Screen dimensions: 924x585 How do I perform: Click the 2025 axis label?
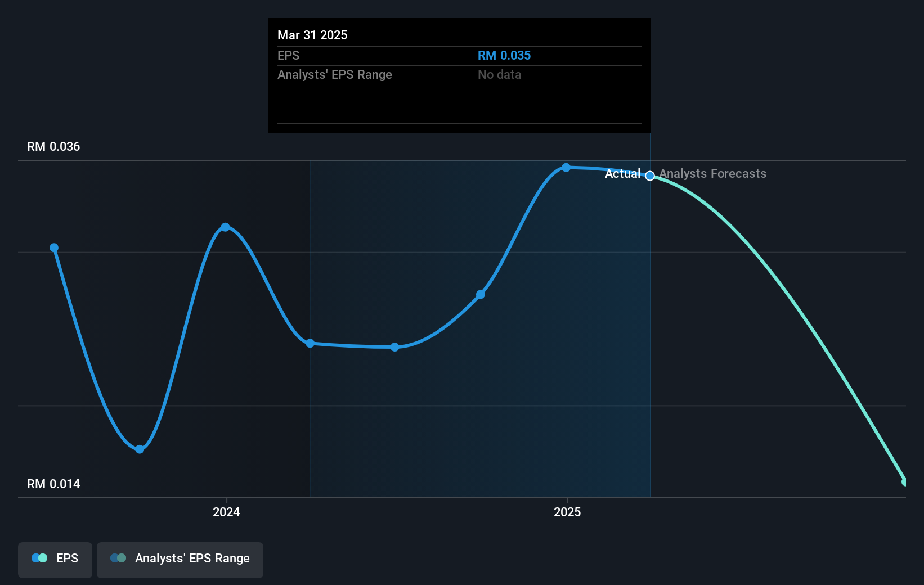pos(567,512)
